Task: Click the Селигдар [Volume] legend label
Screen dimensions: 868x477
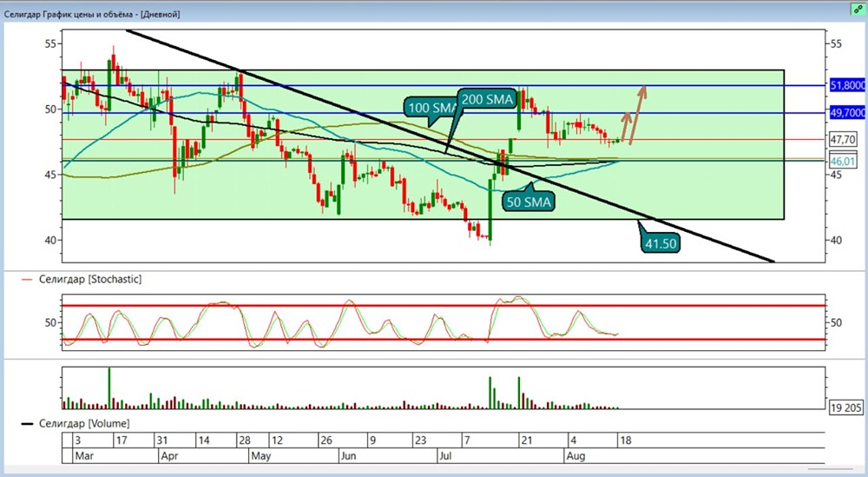Action: click(x=84, y=424)
